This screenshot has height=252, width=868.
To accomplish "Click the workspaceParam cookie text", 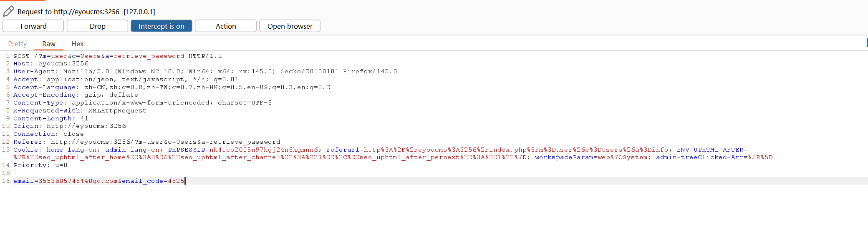I will click(x=591, y=157).
